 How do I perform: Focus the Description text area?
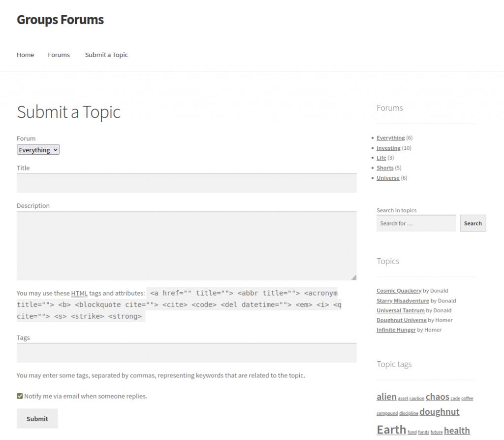[187, 246]
